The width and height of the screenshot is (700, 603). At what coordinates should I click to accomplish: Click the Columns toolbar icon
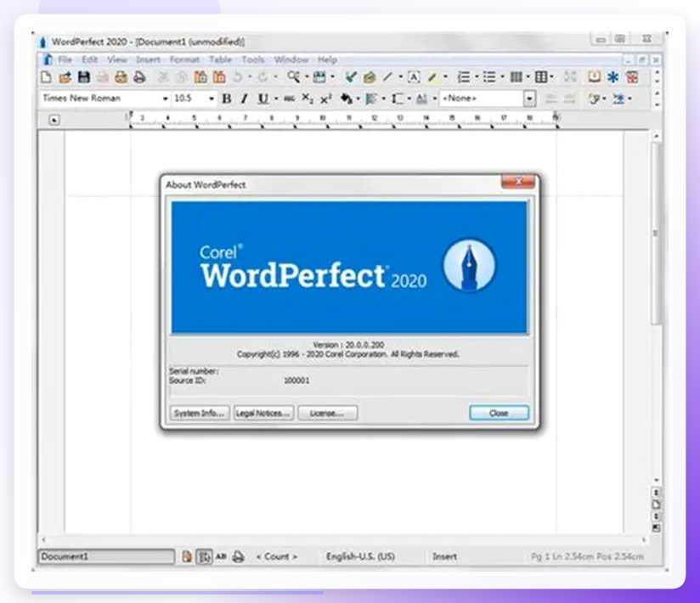coord(516,77)
